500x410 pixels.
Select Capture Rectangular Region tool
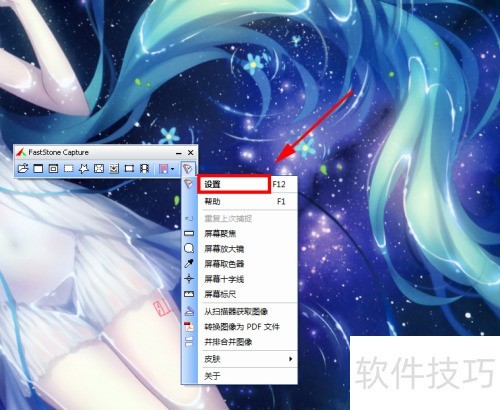click(69, 168)
